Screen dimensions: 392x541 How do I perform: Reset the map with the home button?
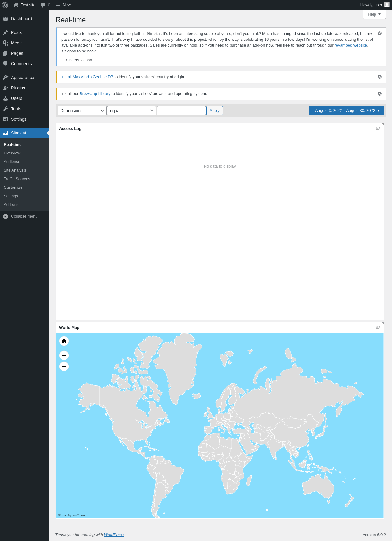click(x=64, y=341)
